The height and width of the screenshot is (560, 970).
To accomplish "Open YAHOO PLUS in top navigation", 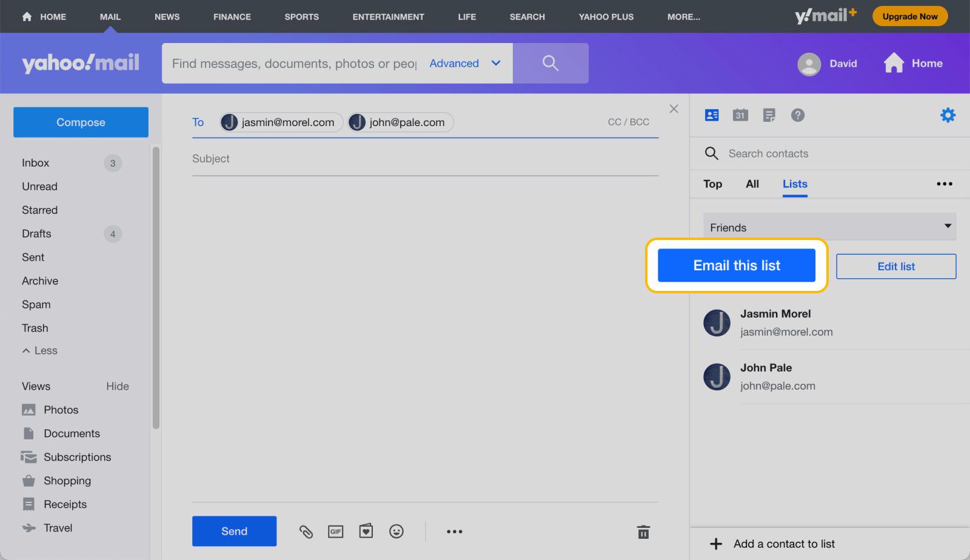I will click(x=606, y=17).
